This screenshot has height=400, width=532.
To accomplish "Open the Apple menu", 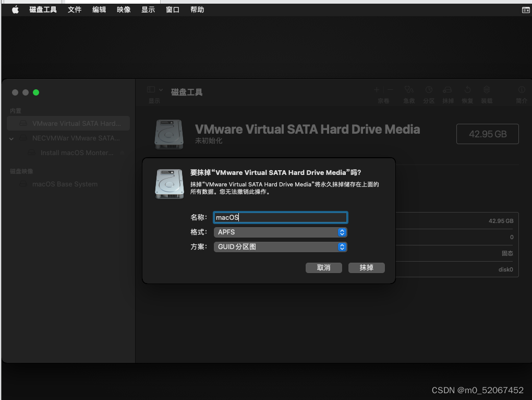I will [x=15, y=9].
